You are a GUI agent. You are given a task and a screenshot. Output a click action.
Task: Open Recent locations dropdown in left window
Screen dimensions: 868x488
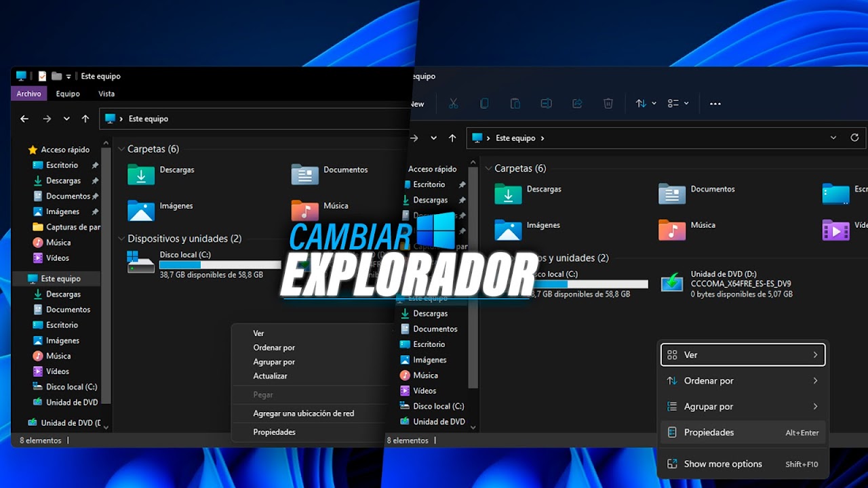pyautogui.click(x=66, y=119)
